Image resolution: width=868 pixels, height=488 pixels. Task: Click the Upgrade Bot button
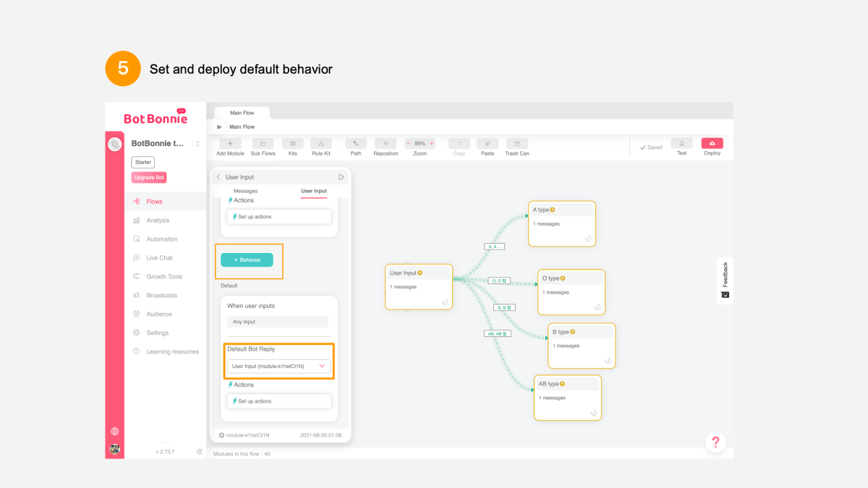tap(149, 177)
